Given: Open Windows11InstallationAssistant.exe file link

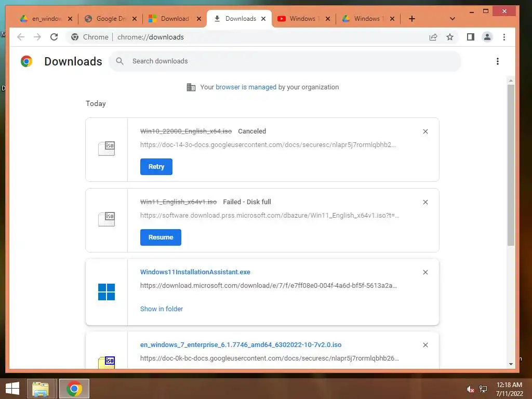Looking at the screenshot, I should [x=195, y=272].
